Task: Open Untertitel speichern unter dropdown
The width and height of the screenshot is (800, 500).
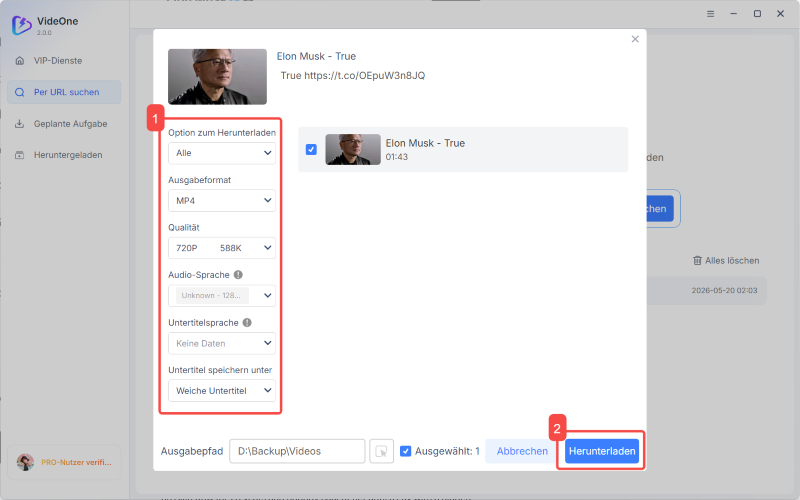Action: (222, 391)
